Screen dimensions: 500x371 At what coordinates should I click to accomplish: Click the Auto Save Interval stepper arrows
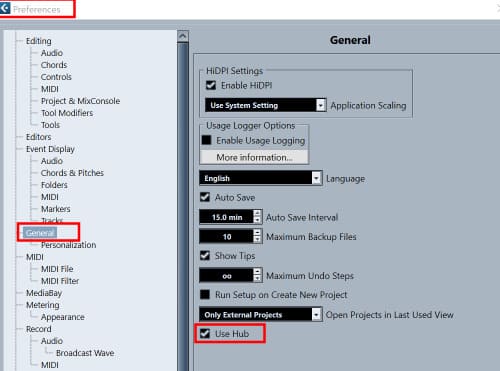(257, 216)
